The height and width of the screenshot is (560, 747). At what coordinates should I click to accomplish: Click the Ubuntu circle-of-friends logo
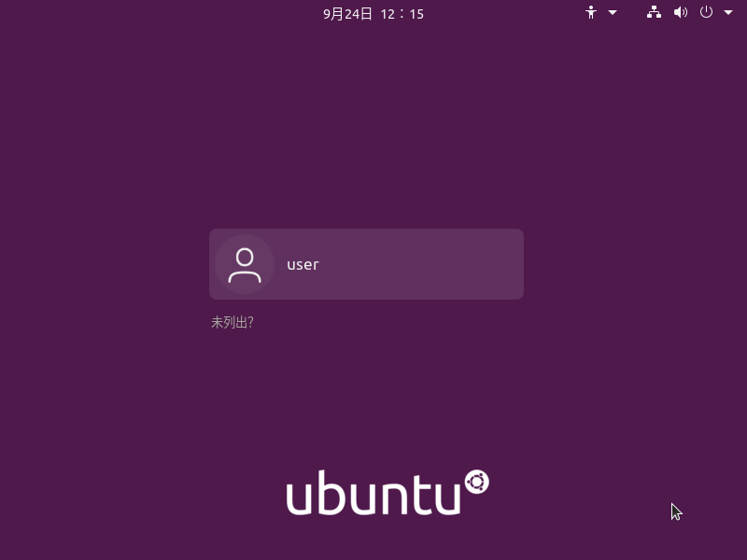[477, 482]
